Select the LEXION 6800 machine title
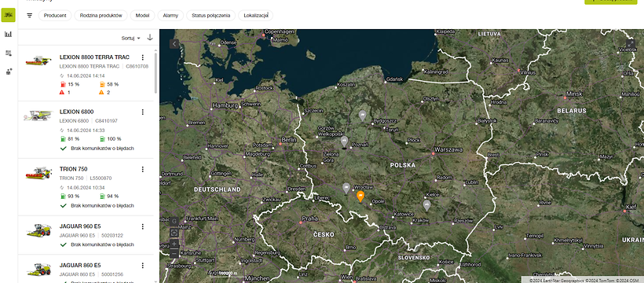Image resolution: width=644 pixels, height=283 pixels. click(x=76, y=112)
